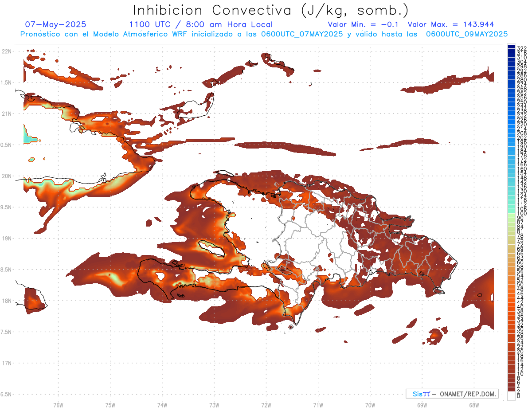Click the "76W" longitude label

pyautogui.click(x=58, y=405)
